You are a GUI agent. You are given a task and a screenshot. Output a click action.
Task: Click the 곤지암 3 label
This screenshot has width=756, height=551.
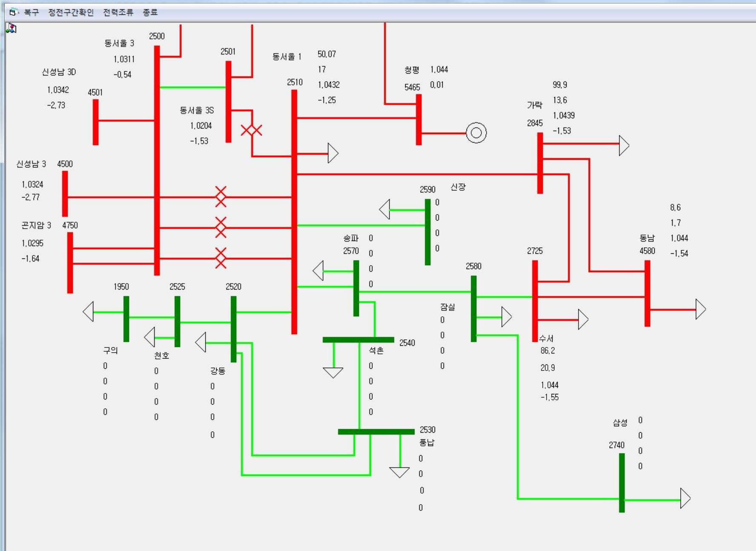coord(36,225)
